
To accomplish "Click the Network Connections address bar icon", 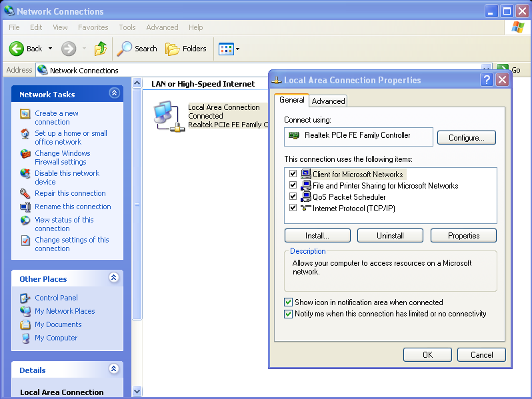I will click(x=43, y=70).
